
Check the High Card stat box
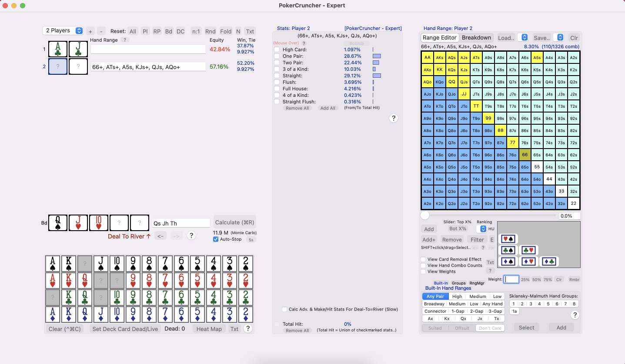click(x=277, y=50)
